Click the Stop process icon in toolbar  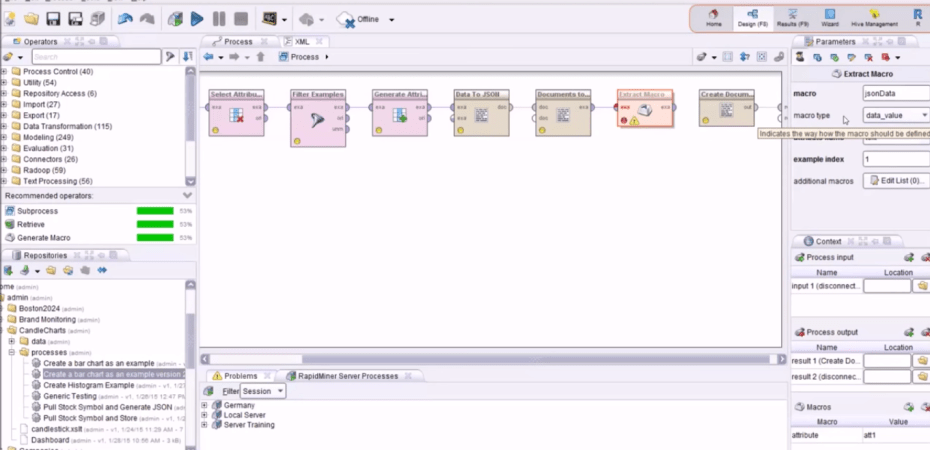[x=241, y=19]
